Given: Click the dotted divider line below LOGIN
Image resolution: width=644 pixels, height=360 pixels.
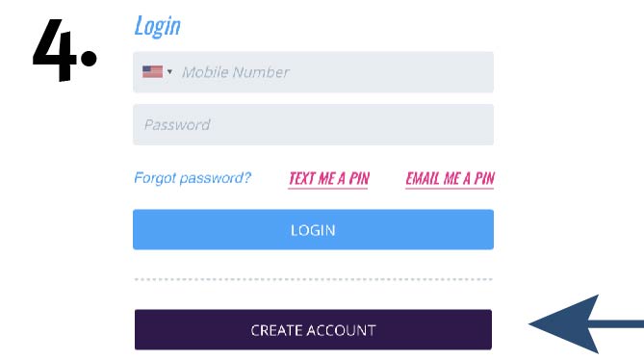Looking at the screenshot, I should click(x=313, y=279).
